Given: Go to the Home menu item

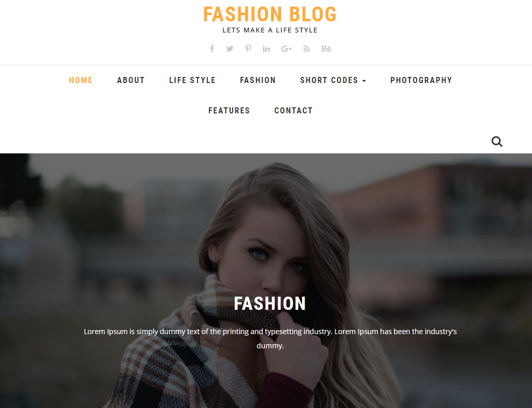Looking at the screenshot, I should [81, 80].
